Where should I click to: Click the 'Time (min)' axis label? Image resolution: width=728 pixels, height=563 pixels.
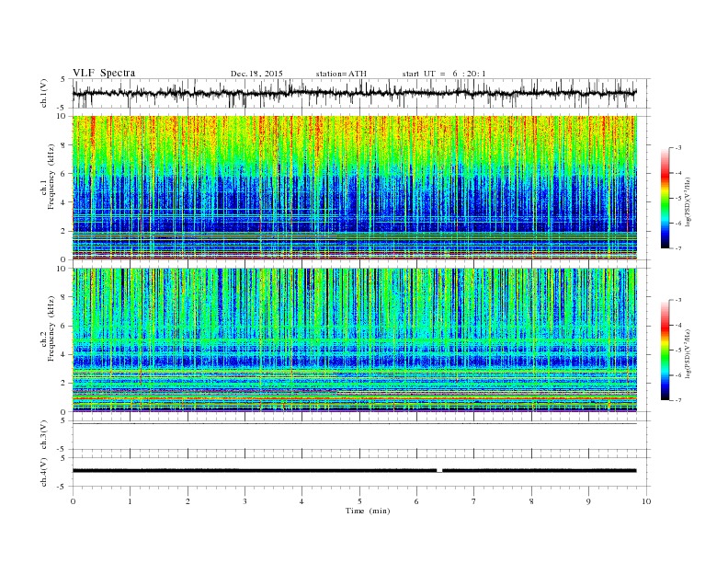pyautogui.click(x=368, y=511)
